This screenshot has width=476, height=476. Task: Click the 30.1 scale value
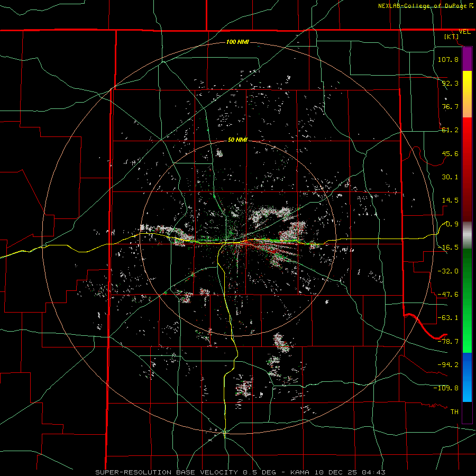pyautogui.click(x=450, y=177)
